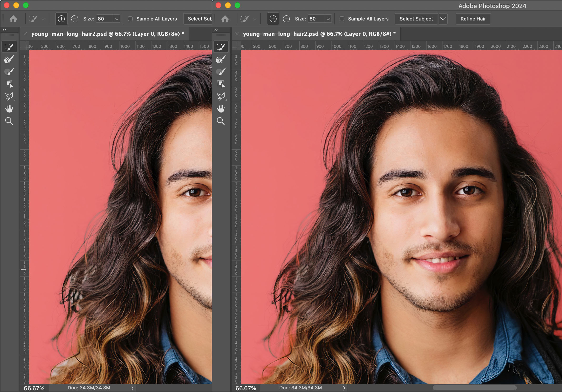Choose Add to selection mode in left window

point(61,19)
